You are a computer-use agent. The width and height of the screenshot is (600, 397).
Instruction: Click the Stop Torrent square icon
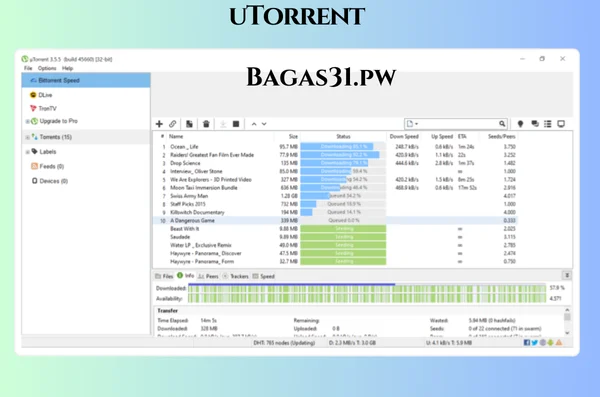tap(236, 124)
